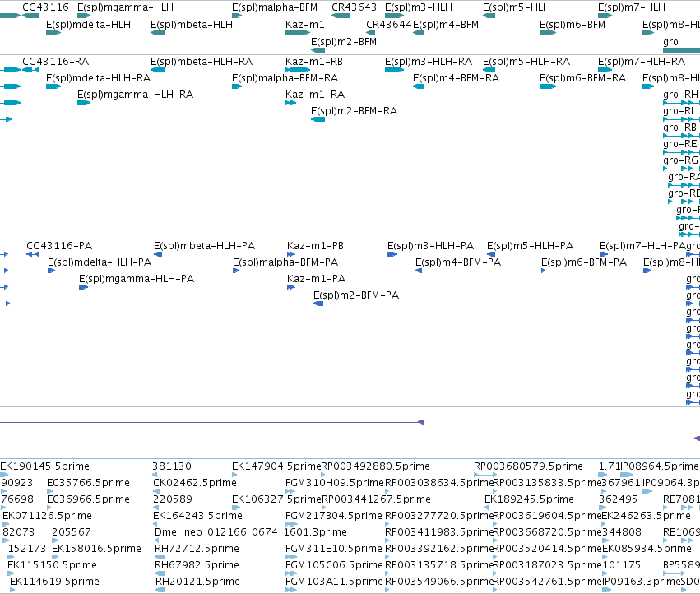Click the RH72712.5prime EST label
This screenshot has height=594, width=700.
(x=197, y=549)
